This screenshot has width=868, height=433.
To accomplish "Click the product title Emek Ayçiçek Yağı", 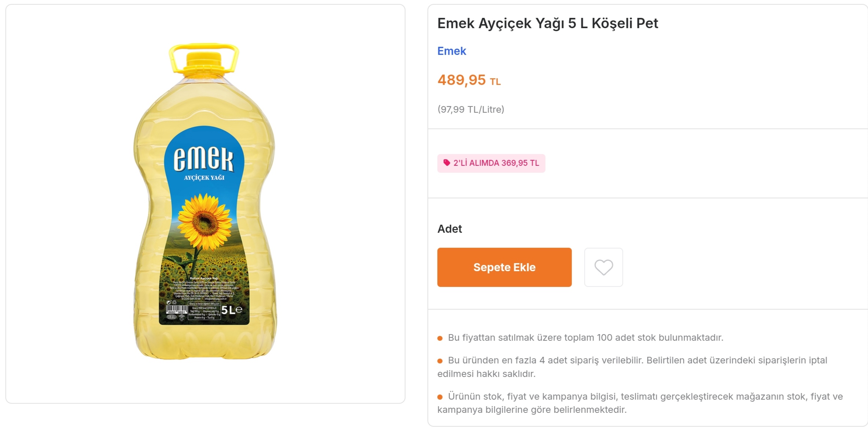I will coord(547,23).
